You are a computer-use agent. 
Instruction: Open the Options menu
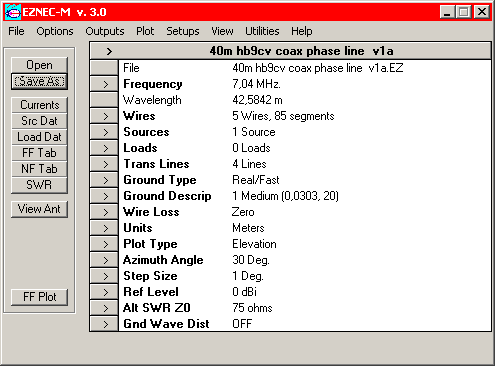(x=55, y=31)
